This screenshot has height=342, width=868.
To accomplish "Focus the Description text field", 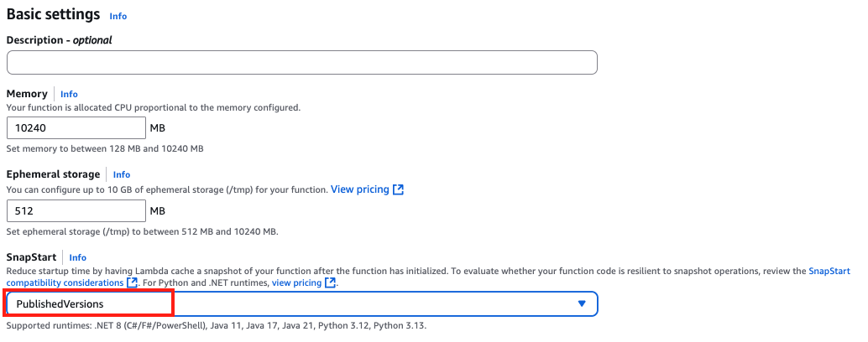I will [x=301, y=63].
